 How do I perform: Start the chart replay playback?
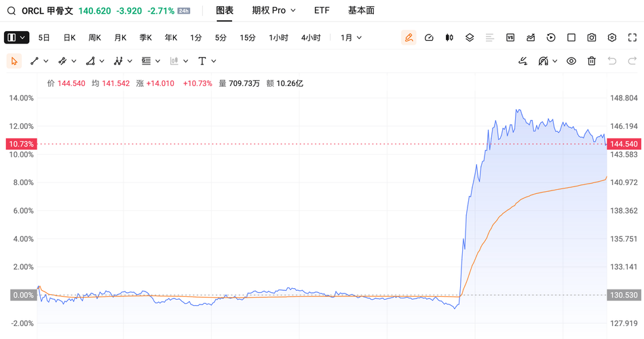(x=551, y=37)
